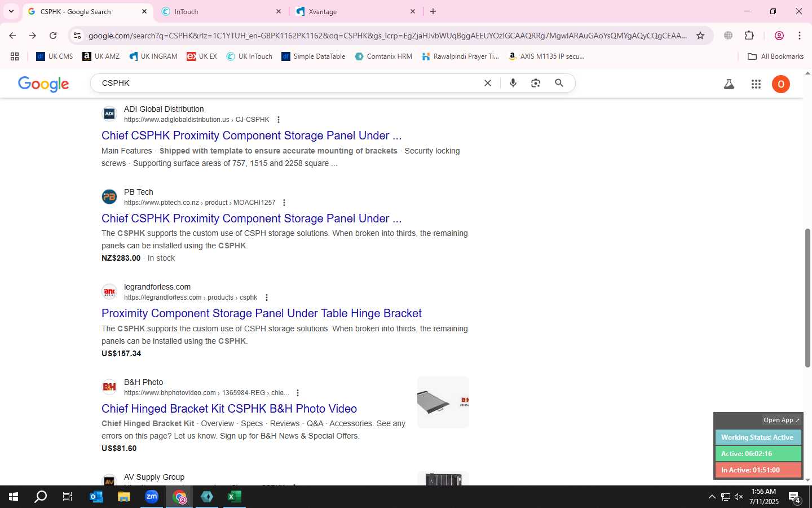Open the All Bookmarks folder
Viewport: 812px width, 508px height.
point(775,56)
